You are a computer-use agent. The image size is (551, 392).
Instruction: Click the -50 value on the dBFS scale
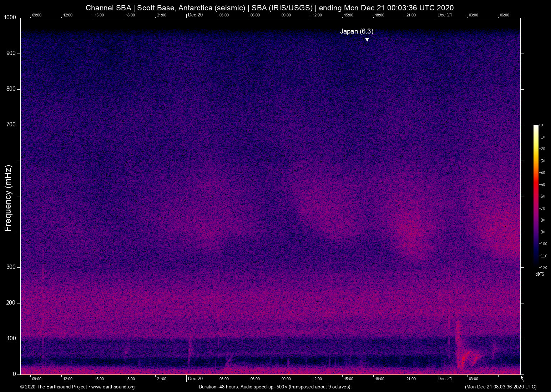(x=542, y=185)
